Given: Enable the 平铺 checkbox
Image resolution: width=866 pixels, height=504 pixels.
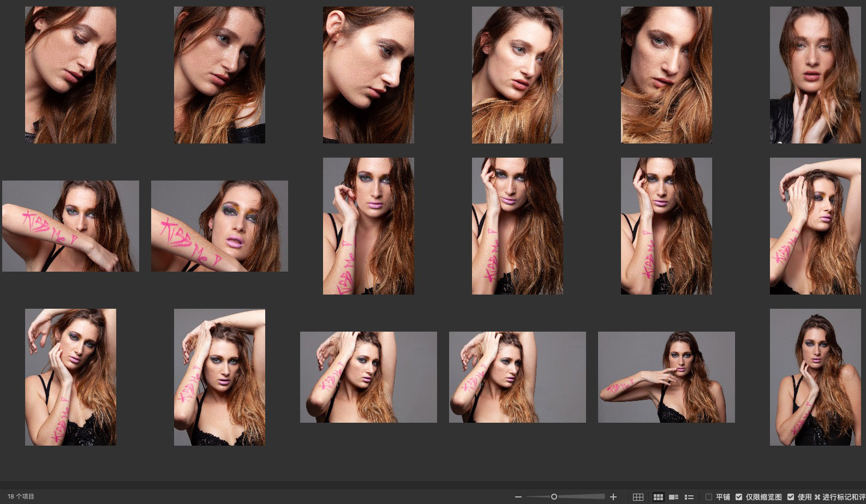Looking at the screenshot, I should [709, 497].
